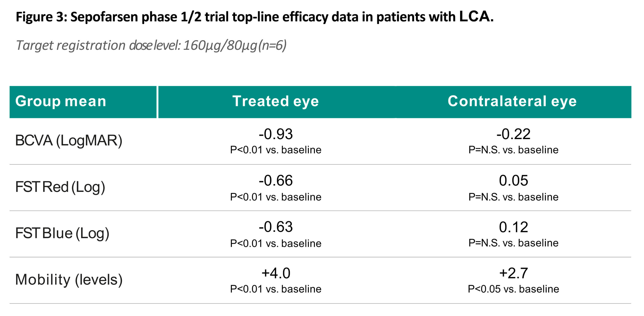Click the -0.22 contralateral BCVA value

pyautogui.click(x=513, y=134)
